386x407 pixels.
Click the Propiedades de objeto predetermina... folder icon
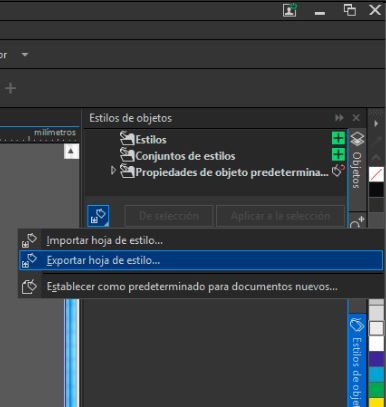[x=127, y=171]
